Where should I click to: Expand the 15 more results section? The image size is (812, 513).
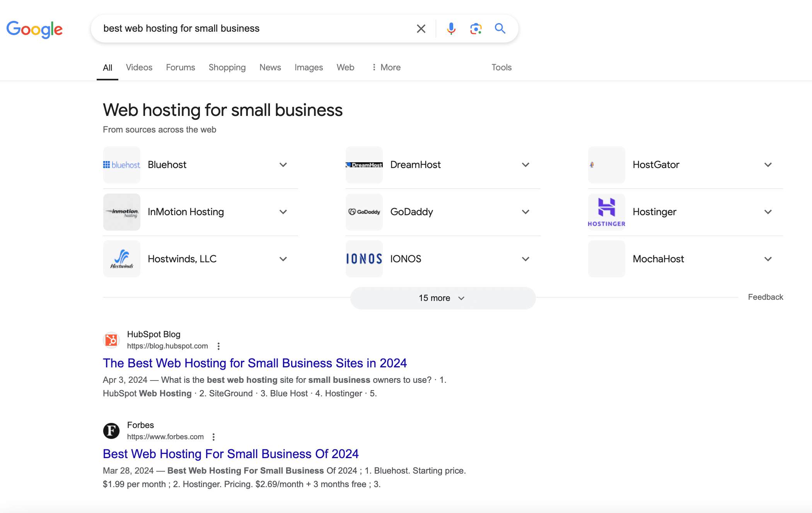click(443, 297)
